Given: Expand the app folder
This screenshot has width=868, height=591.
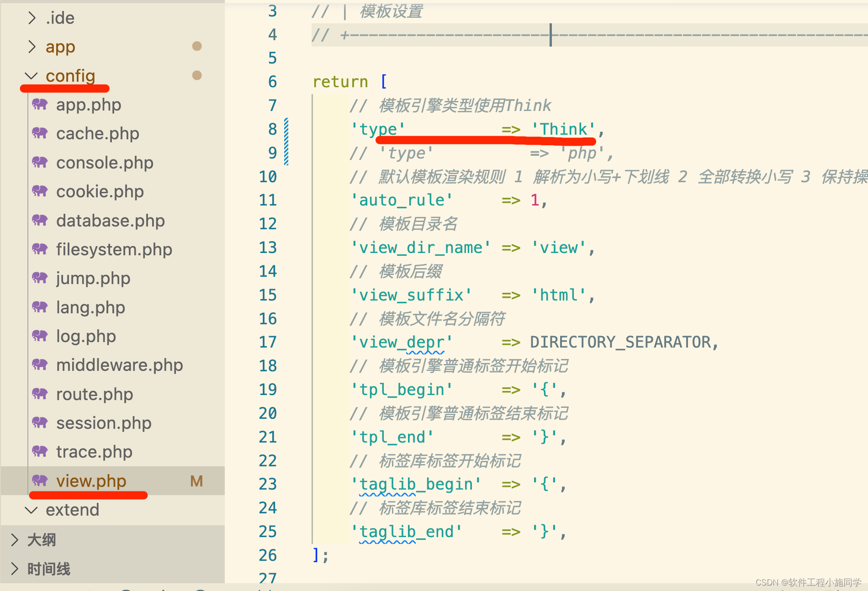Looking at the screenshot, I should [x=32, y=47].
